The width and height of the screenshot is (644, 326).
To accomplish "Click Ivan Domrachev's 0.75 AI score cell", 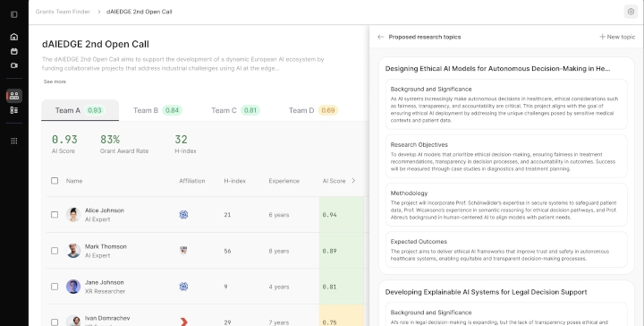I will pos(342,316).
